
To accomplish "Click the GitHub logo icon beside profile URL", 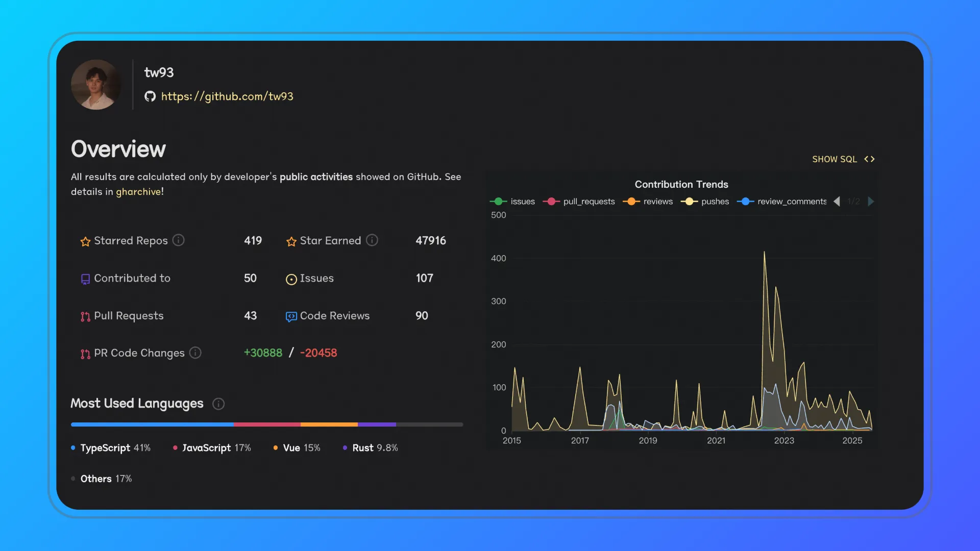I will pyautogui.click(x=150, y=96).
